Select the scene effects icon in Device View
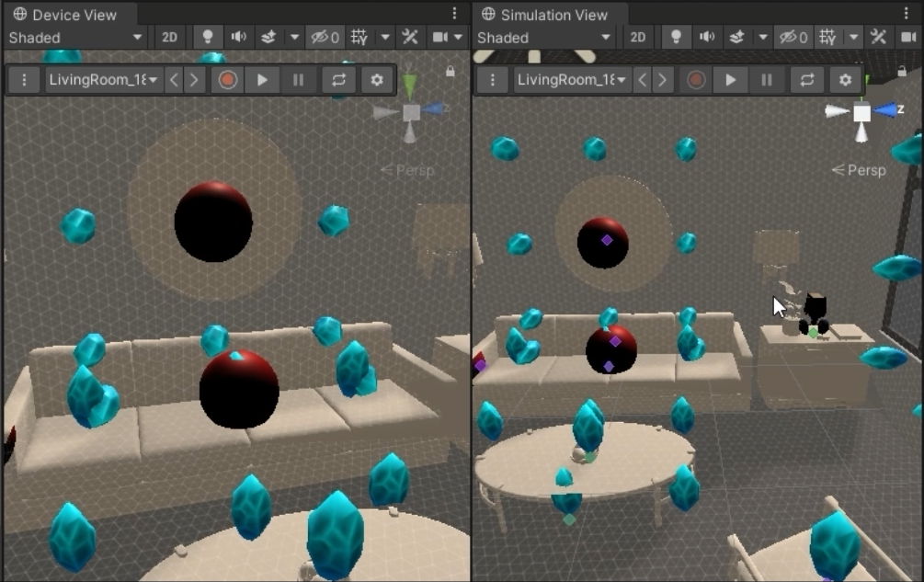The height and width of the screenshot is (582, 924). [268, 38]
